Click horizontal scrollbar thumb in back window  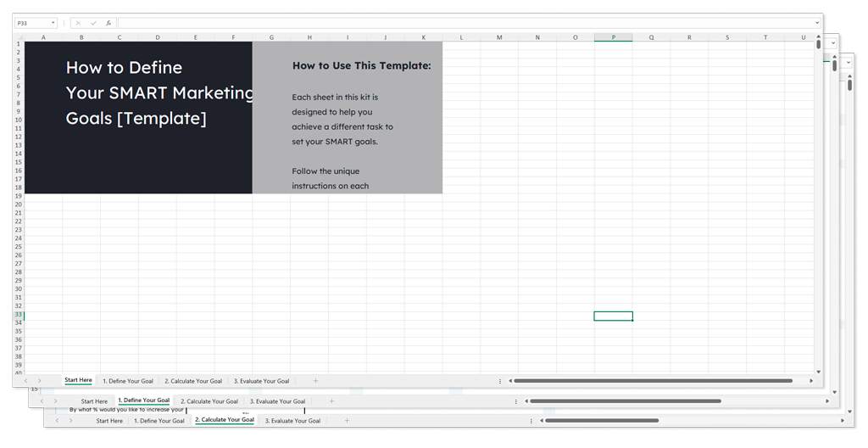(x=603, y=421)
